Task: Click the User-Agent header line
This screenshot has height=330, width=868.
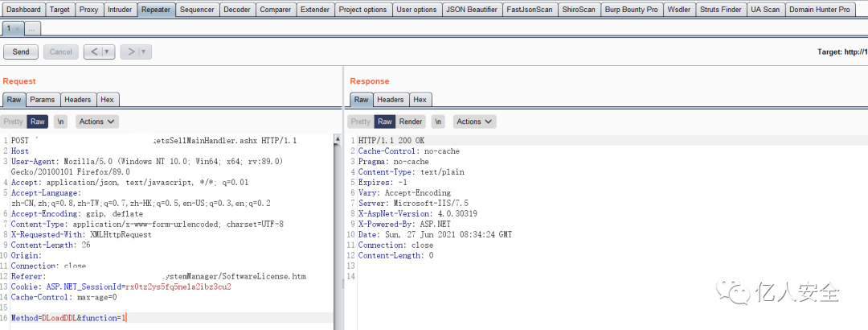Action: click(x=147, y=167)
